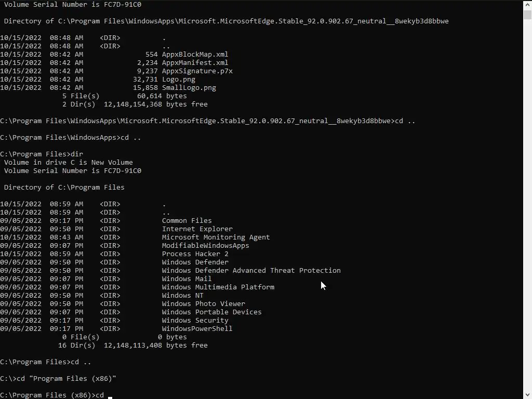Click the 'Logo.png' file entry

(x=178, y=79)
